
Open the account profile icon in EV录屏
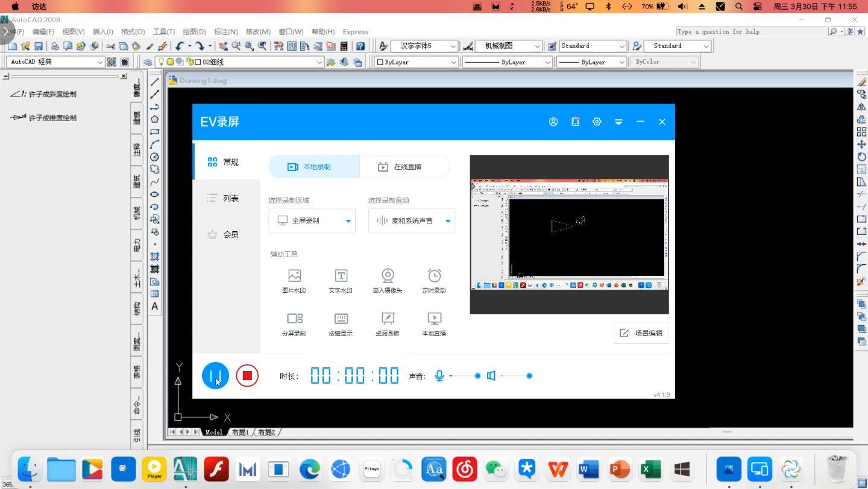click(x=553, y=122)
